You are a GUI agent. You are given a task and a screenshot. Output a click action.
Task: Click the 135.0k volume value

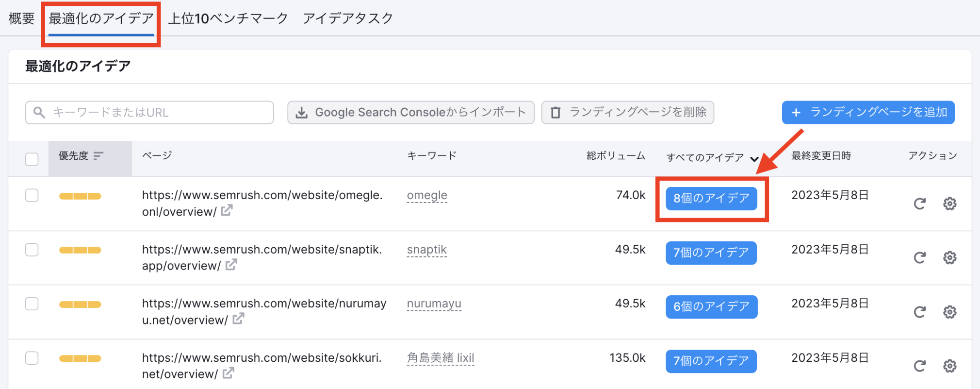628,358
